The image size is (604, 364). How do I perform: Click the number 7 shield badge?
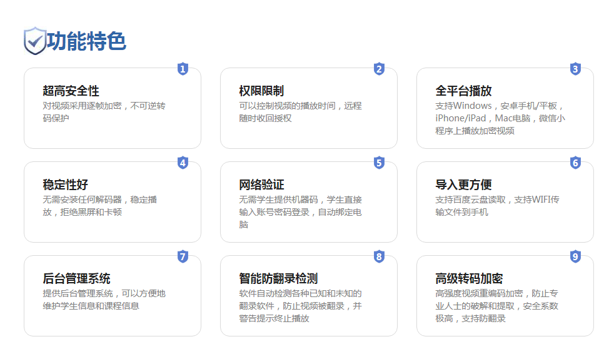183,256
